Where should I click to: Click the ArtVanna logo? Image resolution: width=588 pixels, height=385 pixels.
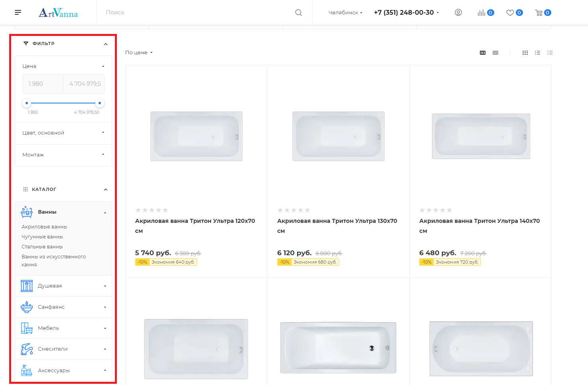(x=58, y=13)
